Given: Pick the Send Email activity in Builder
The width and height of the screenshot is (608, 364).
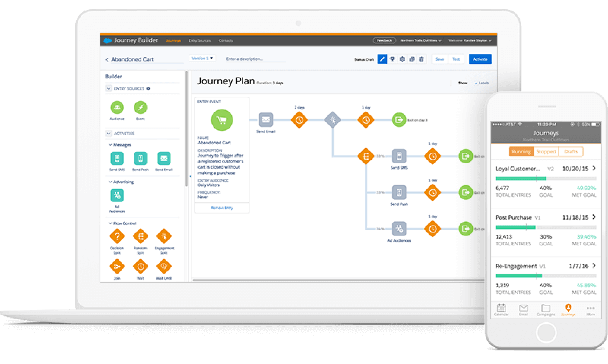Looking at the screenshot, I should (164, 159).
